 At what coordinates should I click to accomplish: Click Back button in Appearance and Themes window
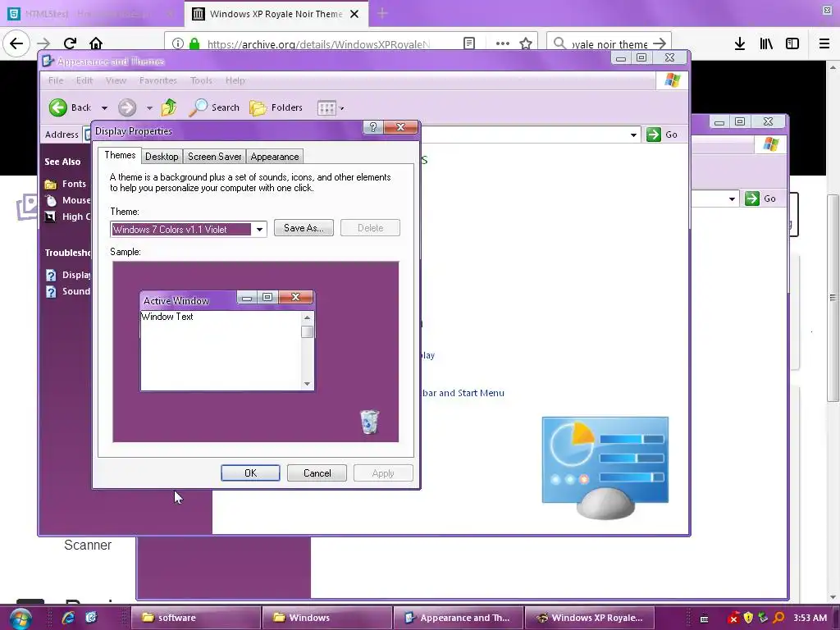pos(71,107)
